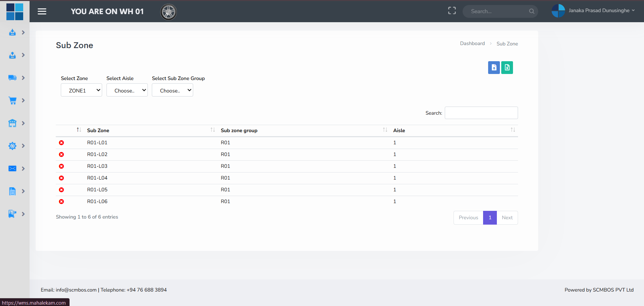644x306 pixels.
Task: Open the Select Sub Zone Group dropdown
Action: pyautogui.click(x=172, y=90)
